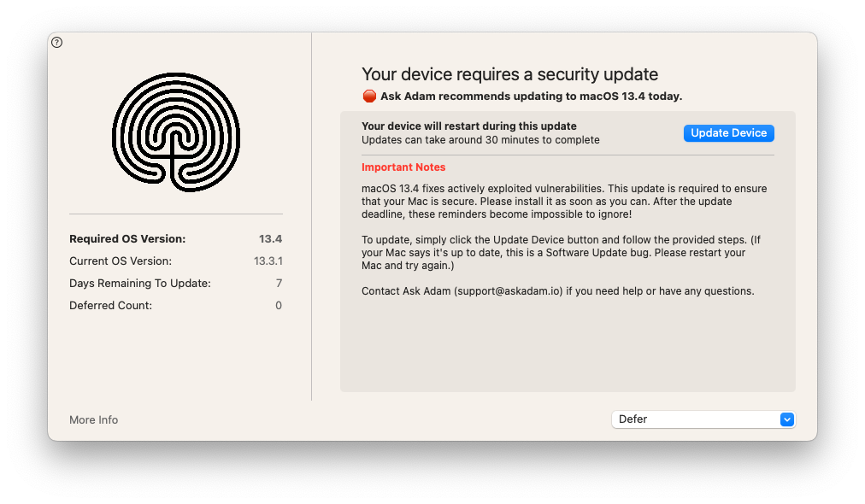Click the Ask Adam recommends updating subtitle
The height and width of the screenshot is (504, 865).
532,96
